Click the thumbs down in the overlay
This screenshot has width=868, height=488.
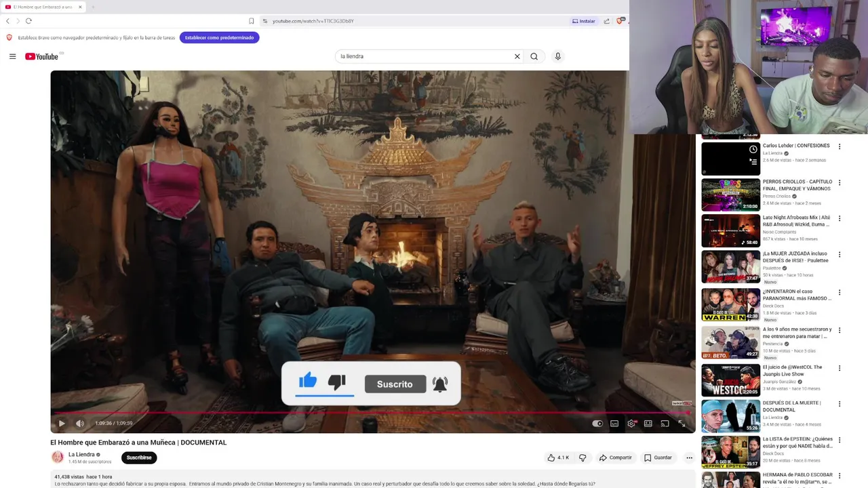337,382
